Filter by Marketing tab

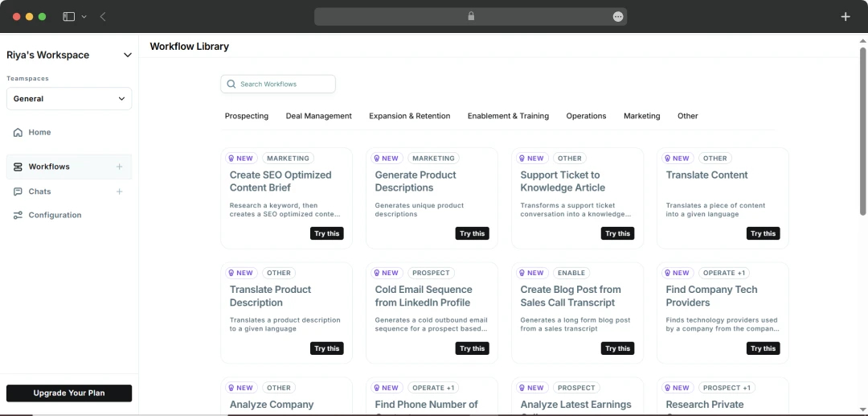[x=642, y=116]
